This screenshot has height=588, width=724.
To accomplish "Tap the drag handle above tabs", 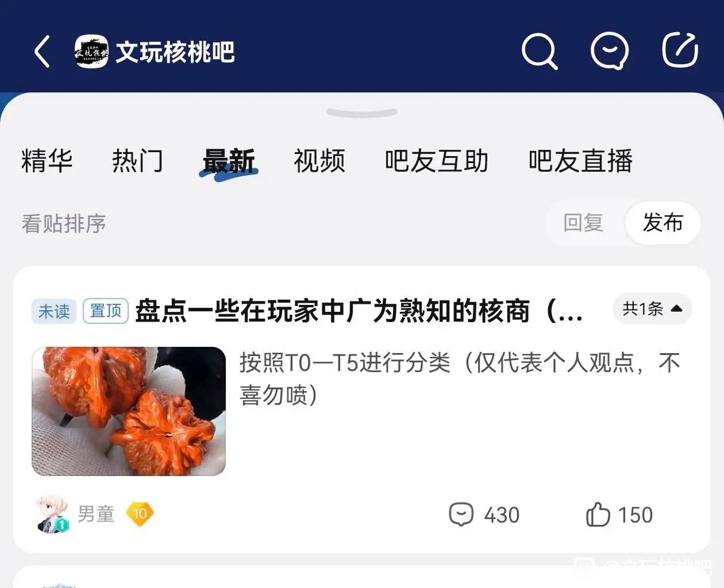I will (362, 113).
